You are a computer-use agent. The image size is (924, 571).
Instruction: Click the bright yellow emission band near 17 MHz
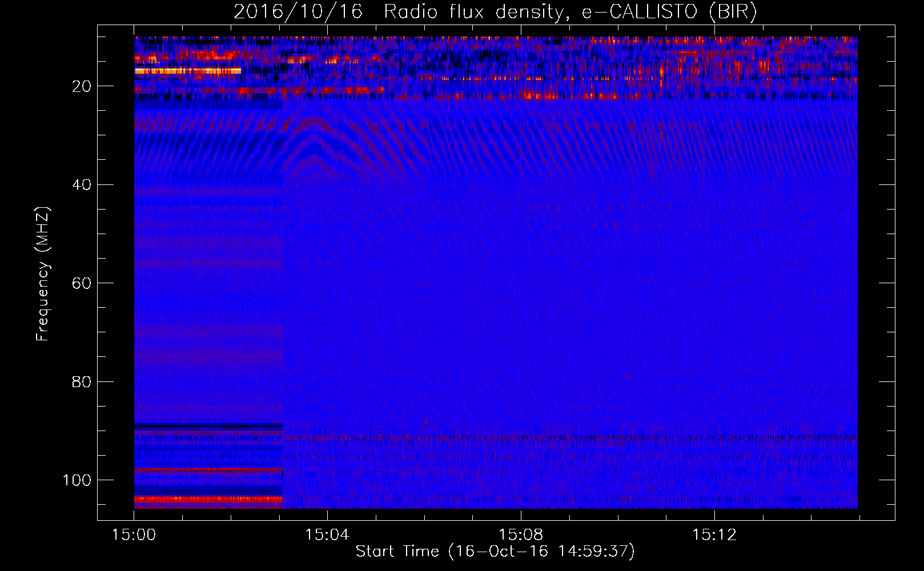pyautogui.click(x=188, y=71)
